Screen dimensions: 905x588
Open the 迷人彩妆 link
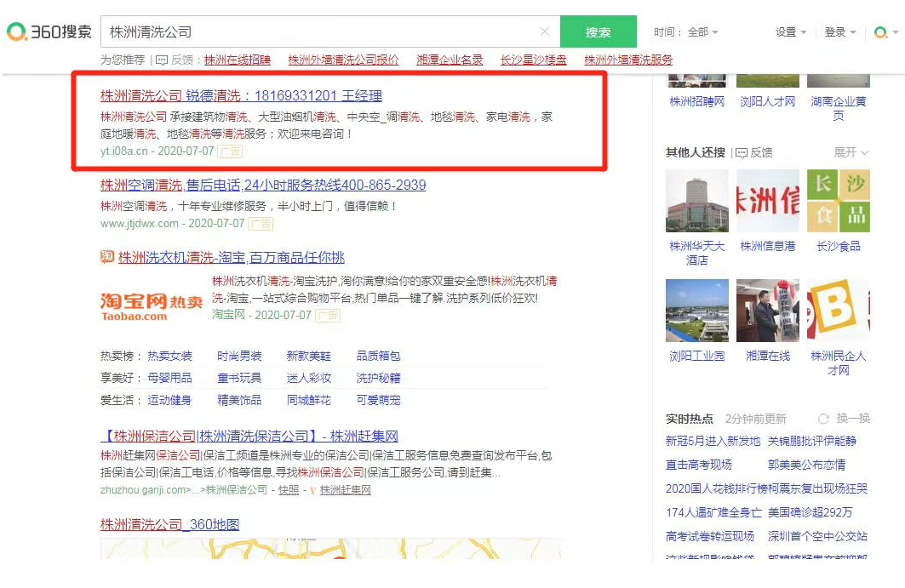309,378
